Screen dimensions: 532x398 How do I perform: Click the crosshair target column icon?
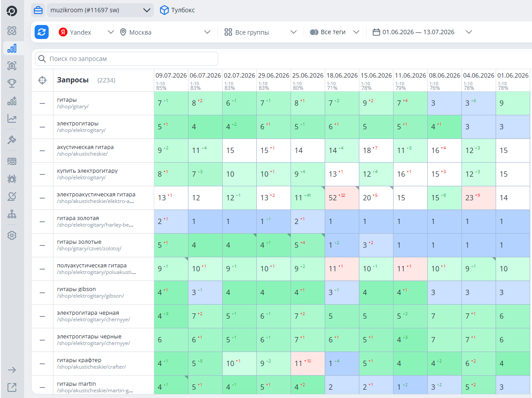[42, 80]
